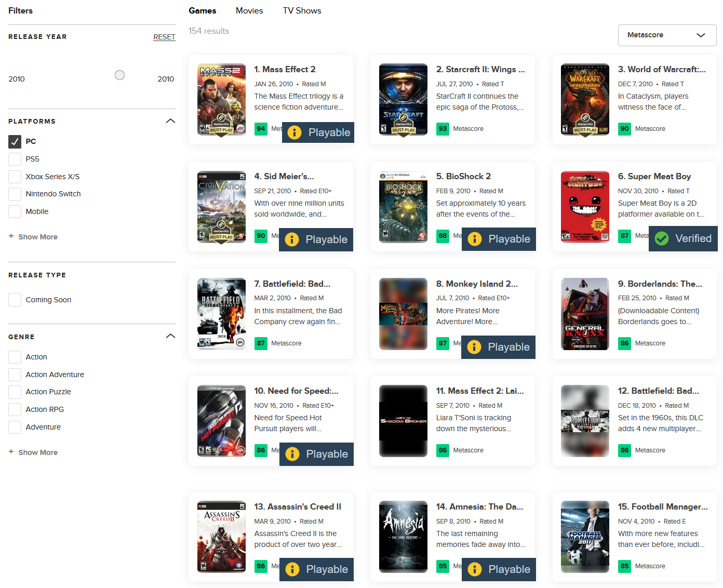Screen dimensions: 723x588
Task: Open Football Manager 2011 cover
Action: [x=585, y=537]
